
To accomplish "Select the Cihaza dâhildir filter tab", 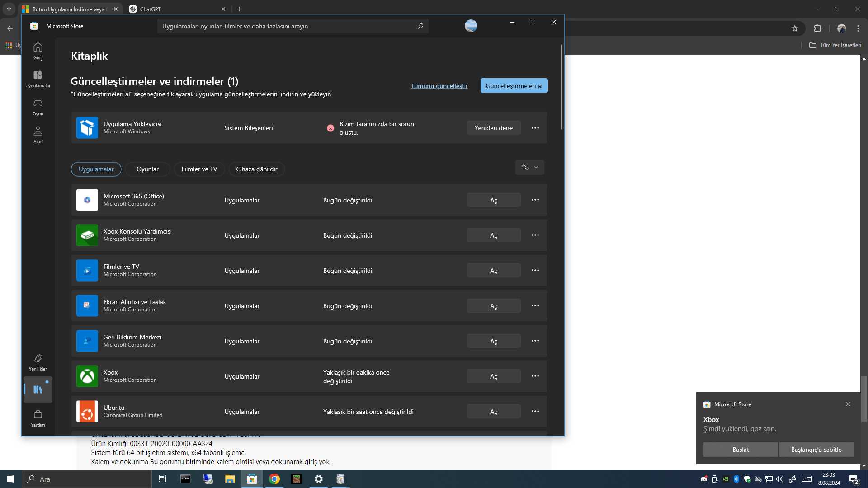I will 256,169.
